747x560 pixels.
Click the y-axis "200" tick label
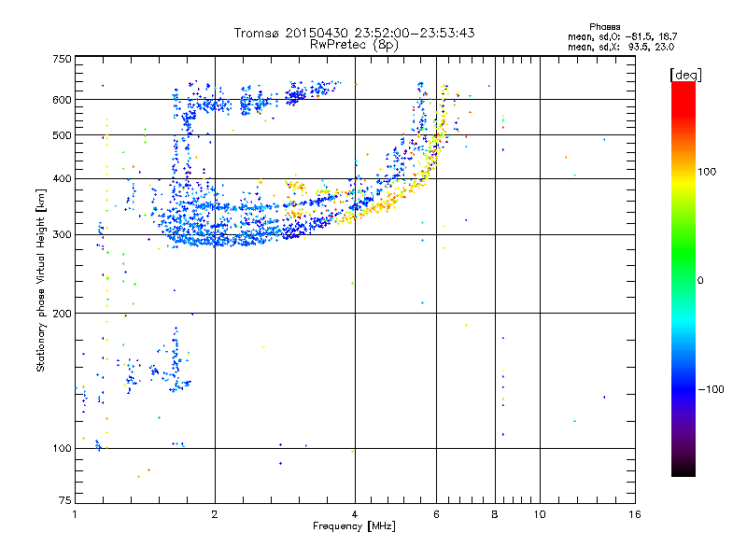pos(62,314)
